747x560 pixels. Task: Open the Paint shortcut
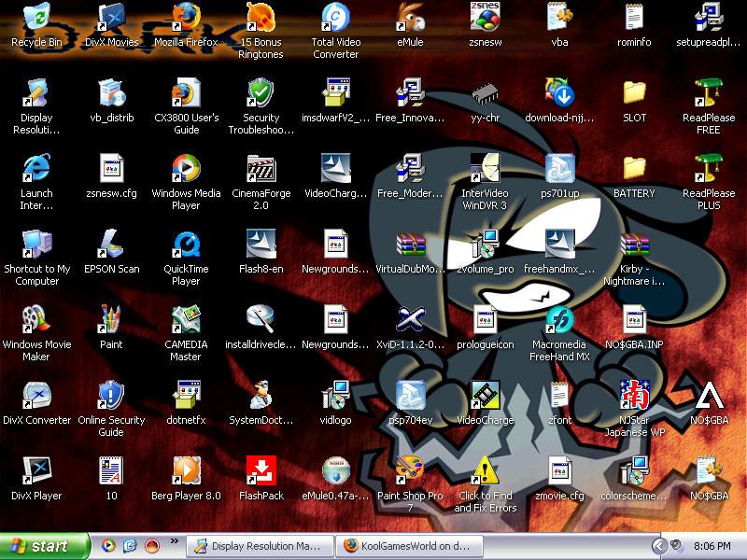[x=111, y=319]
